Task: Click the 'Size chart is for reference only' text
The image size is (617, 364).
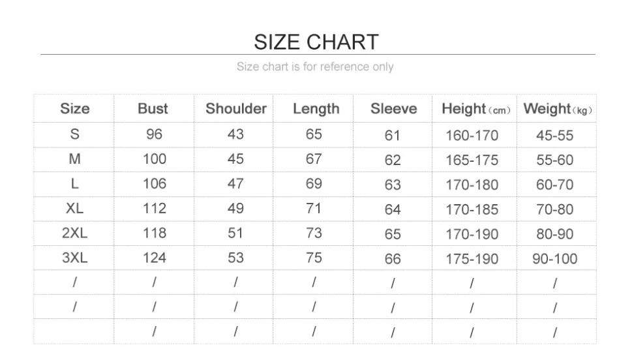Action: [315, 67]
